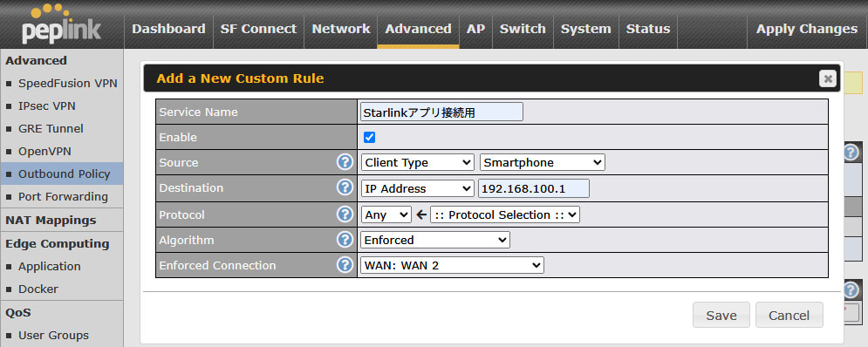Click Apply Changes in the top bar
Image resolution: width=868 pixels, height=347 pixels.
(x=807, y=29)
